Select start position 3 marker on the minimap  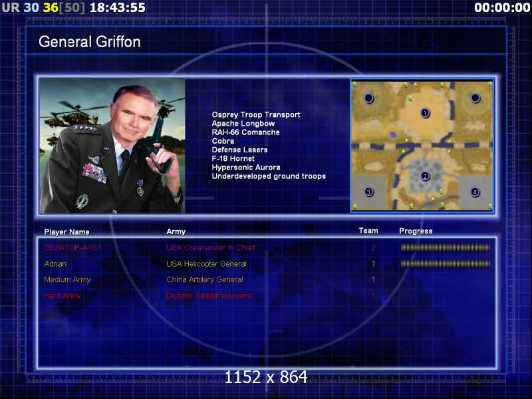pos(369,192)
